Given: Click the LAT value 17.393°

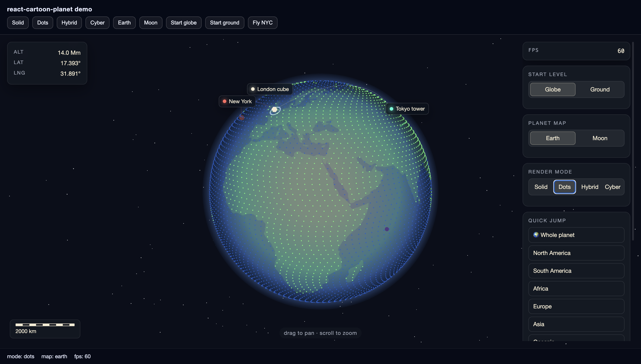Looking at the screenshot, I should [x=71, y=63].
